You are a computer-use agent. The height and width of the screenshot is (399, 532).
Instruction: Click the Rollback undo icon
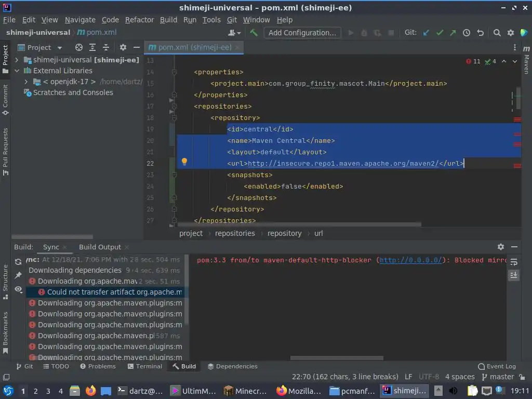point(480,33)
